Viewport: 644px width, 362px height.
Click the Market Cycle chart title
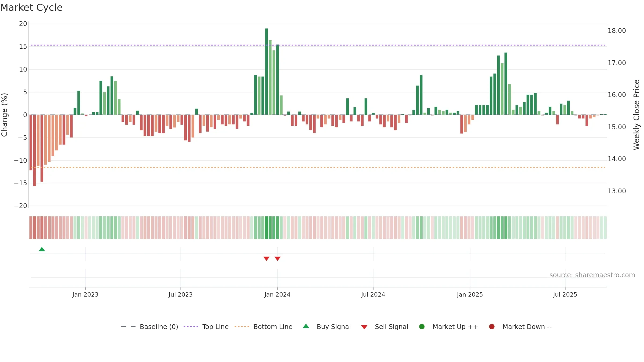point(31,8)
